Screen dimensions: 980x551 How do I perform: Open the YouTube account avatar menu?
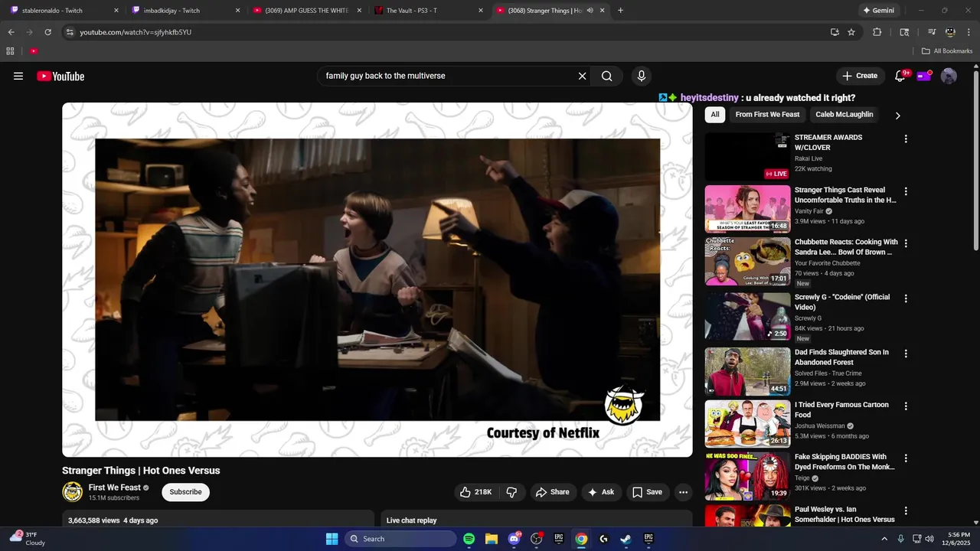point(949,76)
